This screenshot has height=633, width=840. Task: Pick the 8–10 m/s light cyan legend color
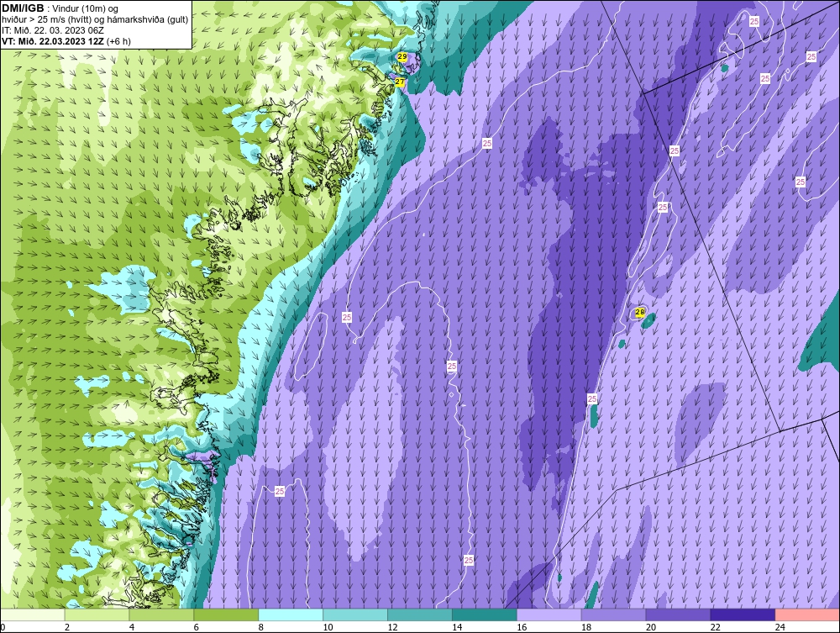click(291, 615)
